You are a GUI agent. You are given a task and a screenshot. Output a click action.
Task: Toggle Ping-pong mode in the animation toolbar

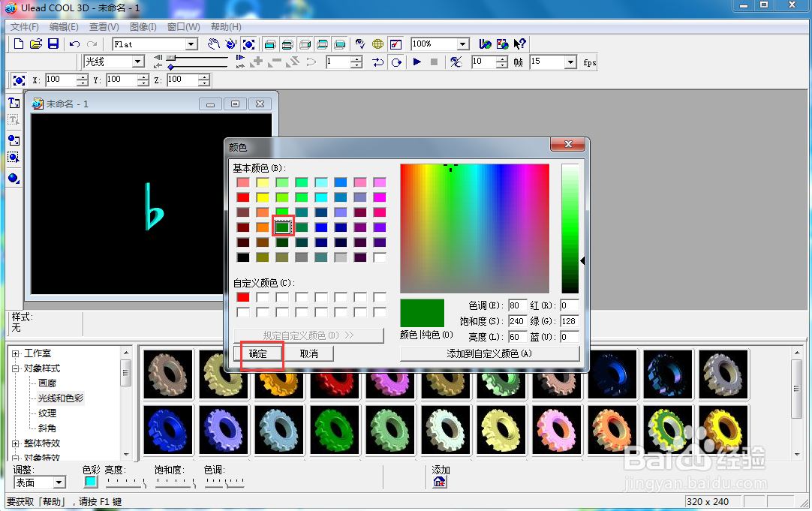[x=378, y=62]
